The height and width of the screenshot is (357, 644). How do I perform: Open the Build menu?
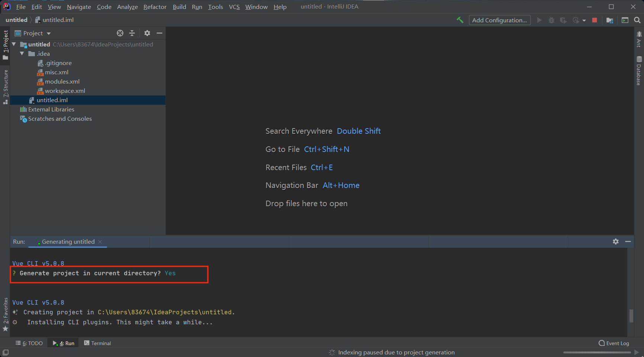[179, 7]
